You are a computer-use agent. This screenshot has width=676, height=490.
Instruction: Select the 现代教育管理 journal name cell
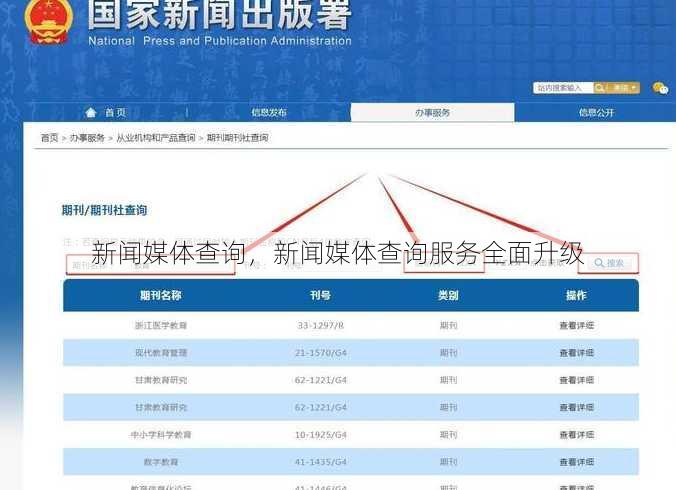click(x=161, y=353)
